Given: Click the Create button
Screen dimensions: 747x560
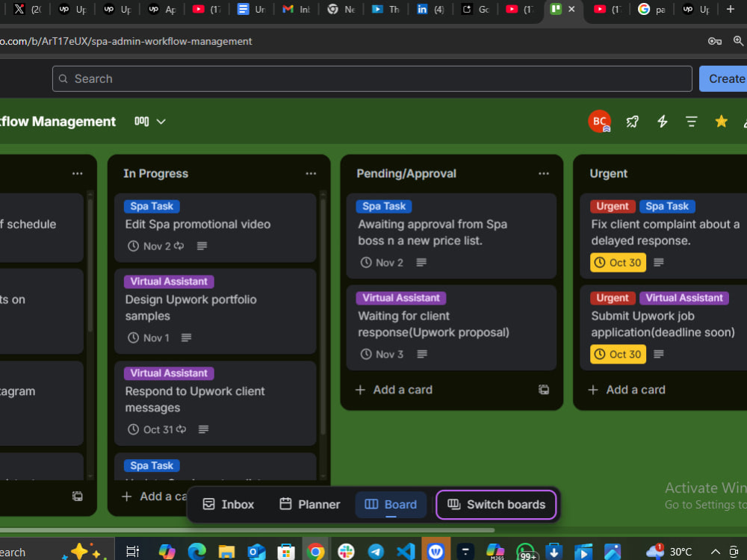Looking at the screenshot, I should click(724, 79).
